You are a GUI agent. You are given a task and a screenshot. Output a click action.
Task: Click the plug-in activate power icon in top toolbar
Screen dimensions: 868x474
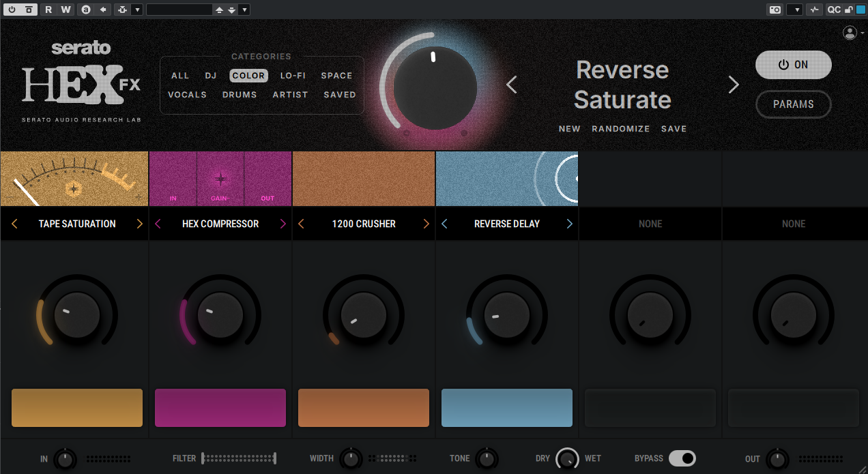click(x=12, y=10)
